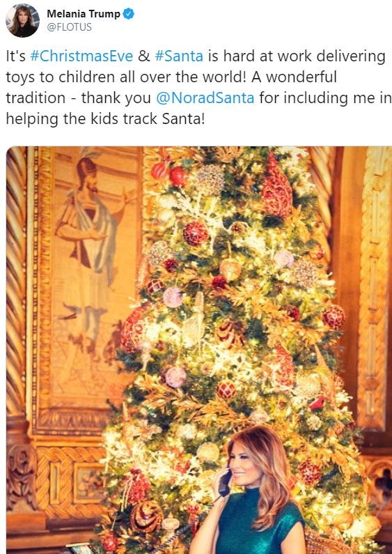Open the #ChristmasEve hashtag
The height and width of the screenshot is (554, 392).
[x=81, y=56]
